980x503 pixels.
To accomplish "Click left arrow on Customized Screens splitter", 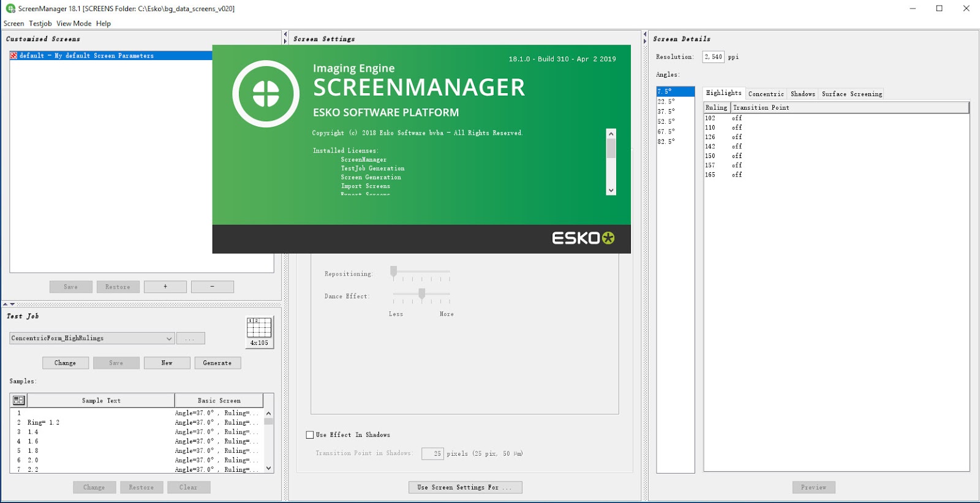I will click(285, 34).
